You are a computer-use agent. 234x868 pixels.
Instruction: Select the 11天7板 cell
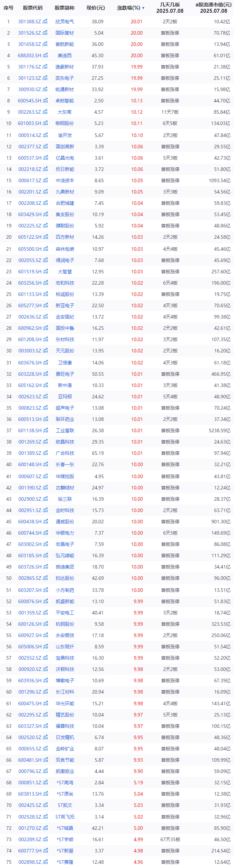(x=170, y=112)
